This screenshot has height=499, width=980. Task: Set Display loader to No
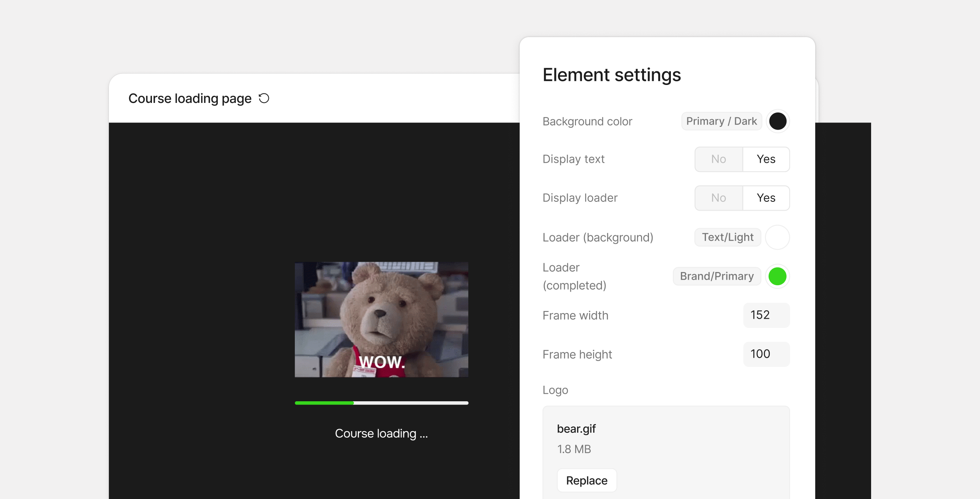tap(719, 198)
